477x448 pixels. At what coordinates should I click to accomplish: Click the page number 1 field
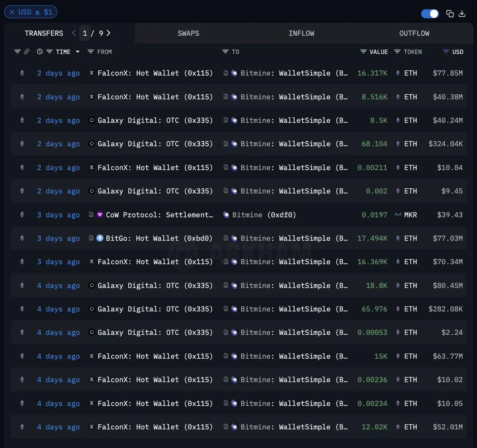[x=85, y=33]
